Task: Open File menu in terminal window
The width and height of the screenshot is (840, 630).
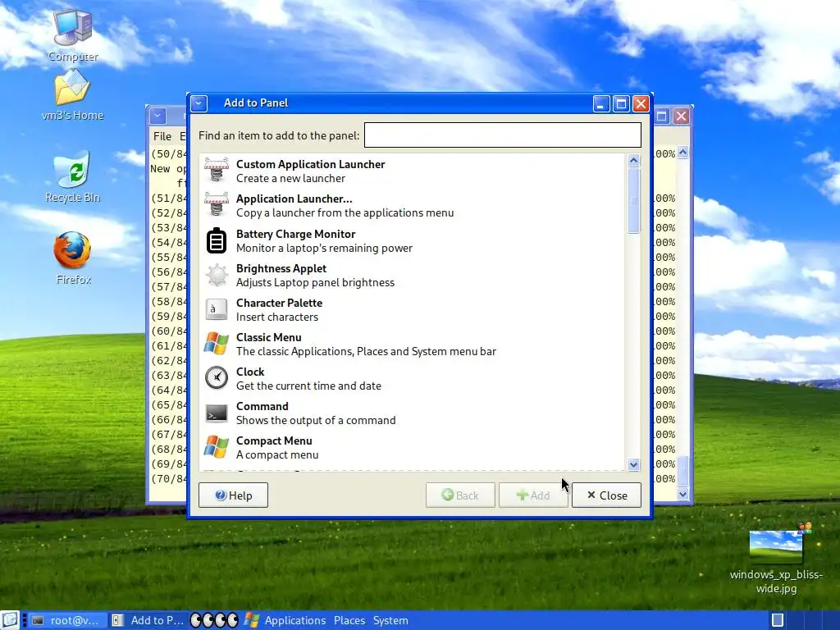Action: pyautogui.click(x=162, y=136)
